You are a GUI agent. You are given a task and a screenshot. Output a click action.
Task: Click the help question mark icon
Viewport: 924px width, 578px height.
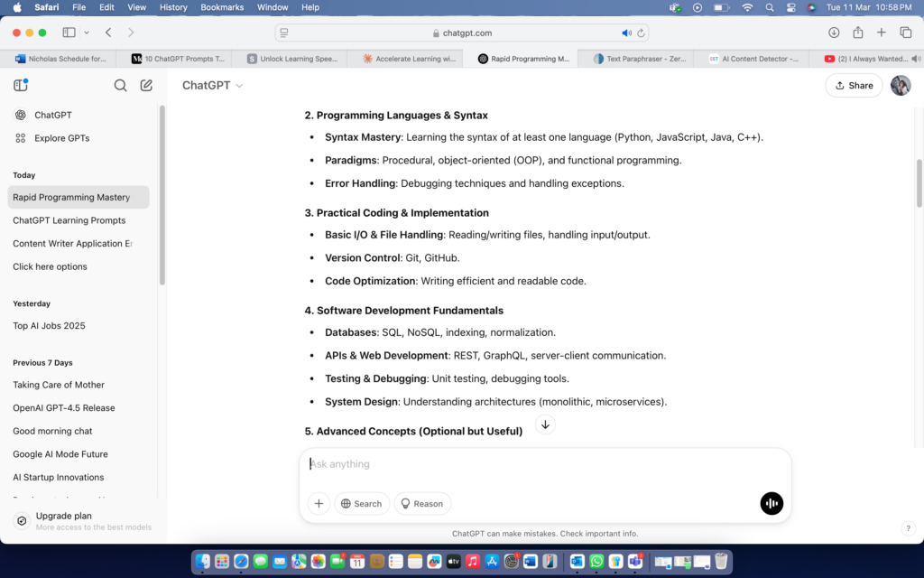coord(909,528)
